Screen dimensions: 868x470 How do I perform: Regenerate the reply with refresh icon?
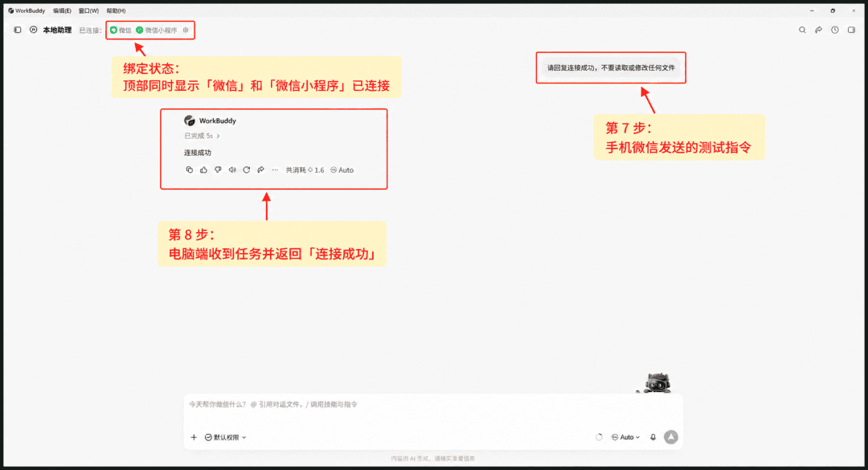247,170
